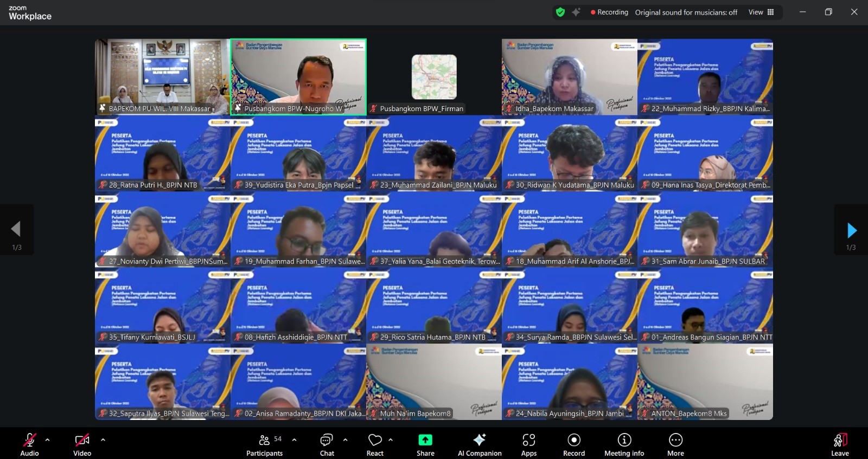
Task: Open the Participants panel
Action: pyautogui.click(x=264, y=444)
